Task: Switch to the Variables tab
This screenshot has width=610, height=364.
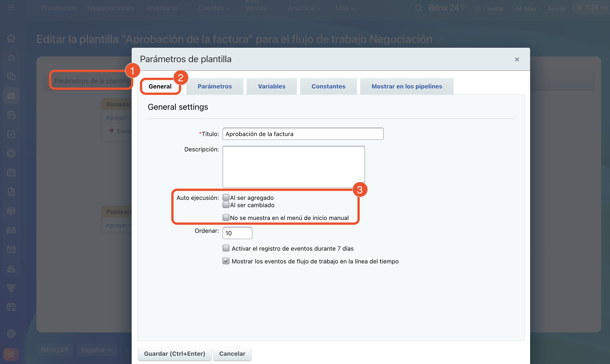Action: 272,86
